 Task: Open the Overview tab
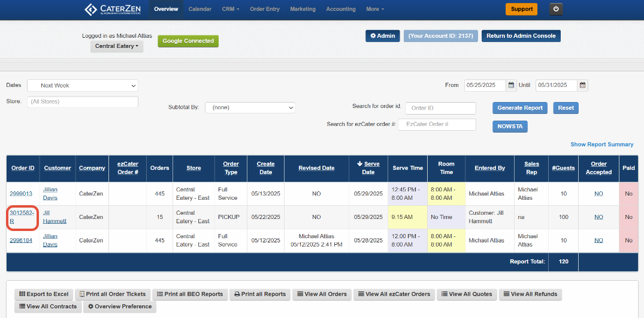coord(166,9)
